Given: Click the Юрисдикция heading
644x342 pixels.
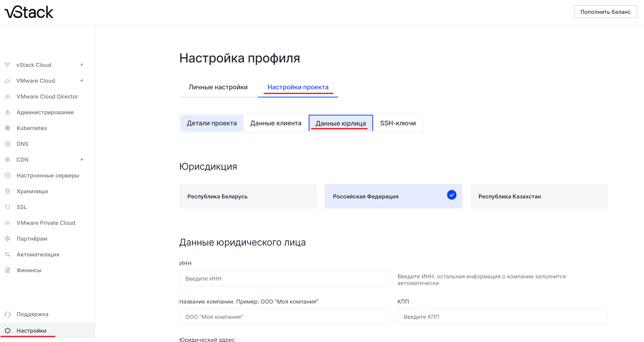Looking at the screenshot, I should coord(208,167).
